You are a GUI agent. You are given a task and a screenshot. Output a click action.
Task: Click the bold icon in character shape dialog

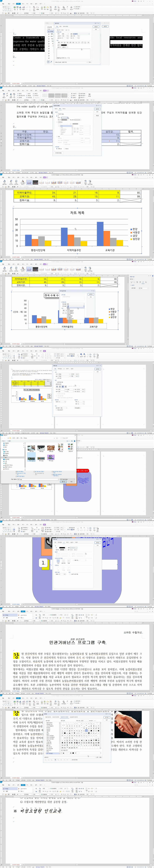[59, 43]
